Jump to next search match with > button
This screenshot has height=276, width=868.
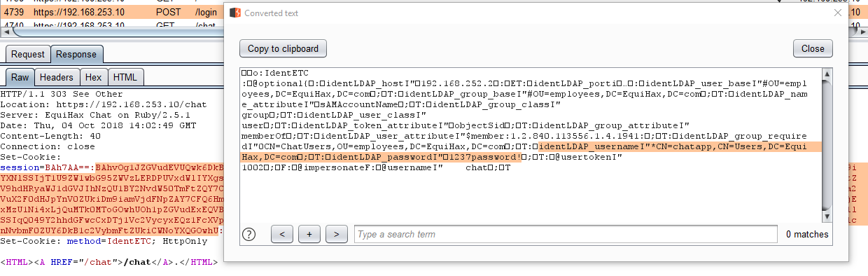[337, 234]
